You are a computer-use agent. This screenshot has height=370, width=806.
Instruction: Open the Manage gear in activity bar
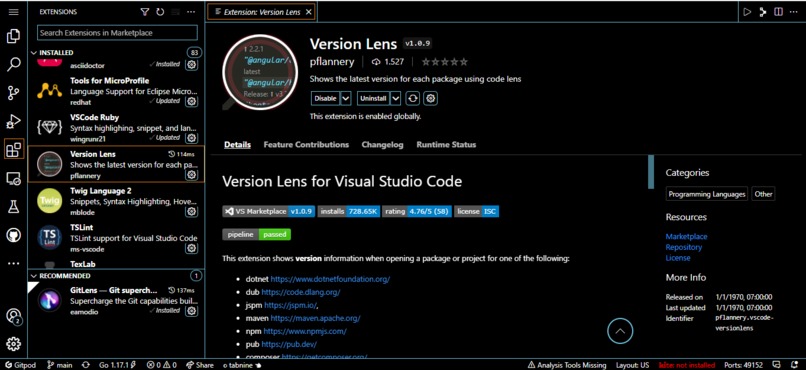pos(13,344)
